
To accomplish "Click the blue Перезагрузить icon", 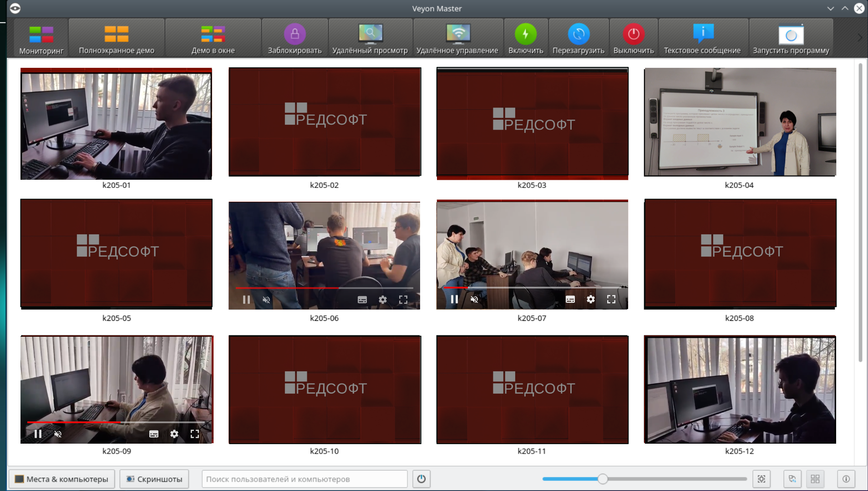I will click(579, 34).
